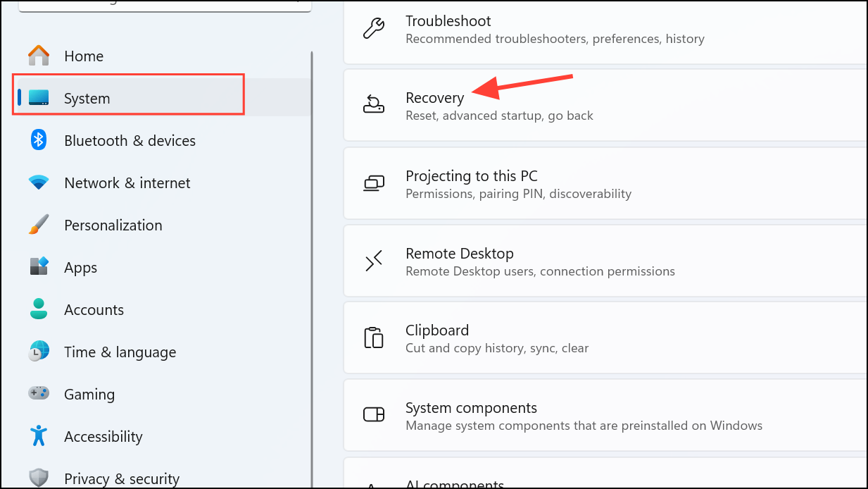Click the Network & internet Wi-Fi icon

39,182
